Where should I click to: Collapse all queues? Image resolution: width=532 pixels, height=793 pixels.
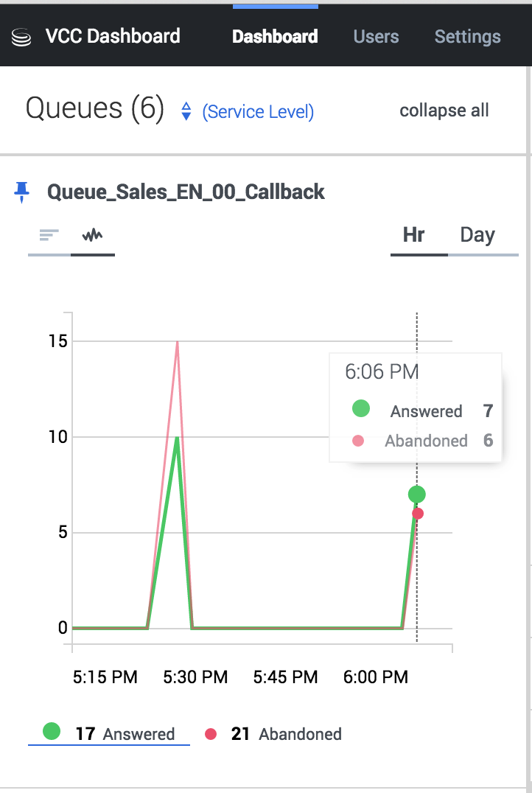coord(444,111)
